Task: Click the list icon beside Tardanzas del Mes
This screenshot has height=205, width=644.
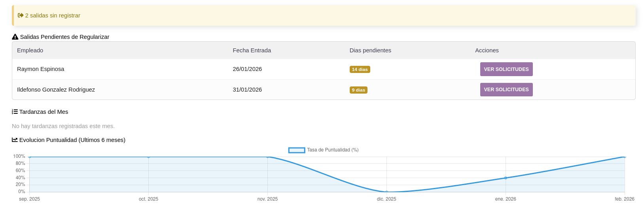Action: pyautogui.click(x=15, y=112)
